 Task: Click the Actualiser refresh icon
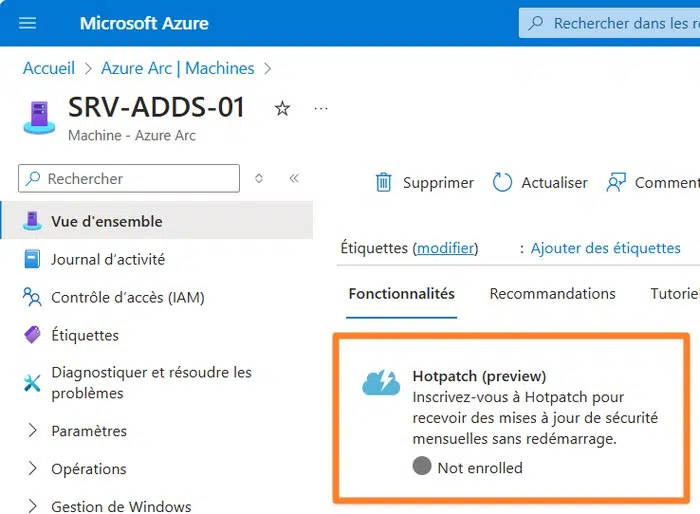click(502, 182)
